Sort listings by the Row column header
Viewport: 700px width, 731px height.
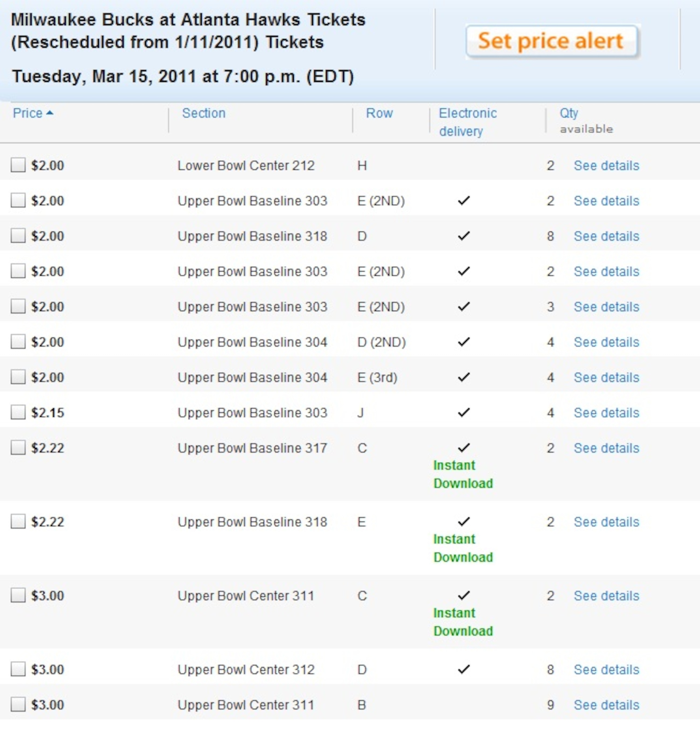379,113
